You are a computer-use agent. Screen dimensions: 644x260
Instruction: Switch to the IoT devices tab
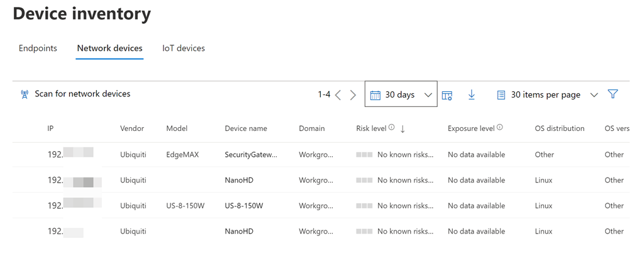click(183, 48)
